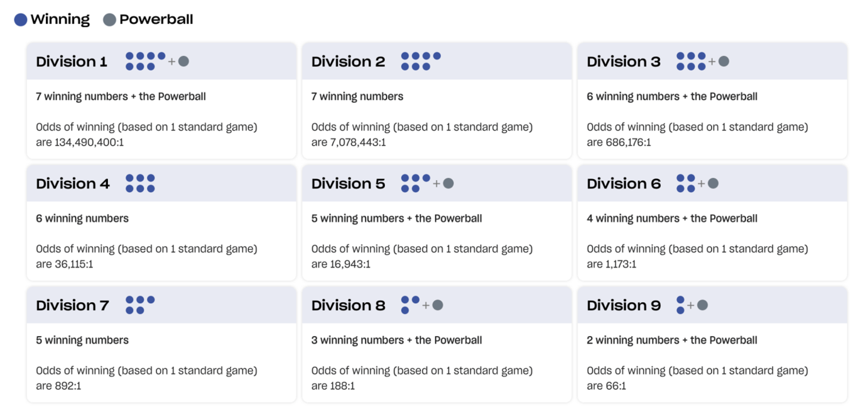The image size is (868, 417).
Task: Click the Division 5 ball icons
Action: [427, 183]
